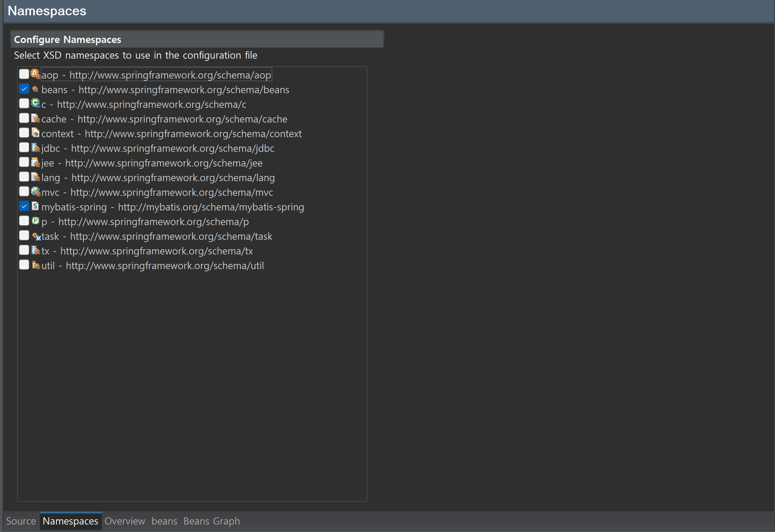Click the mybatis-spring document icon

pos(35,206)
